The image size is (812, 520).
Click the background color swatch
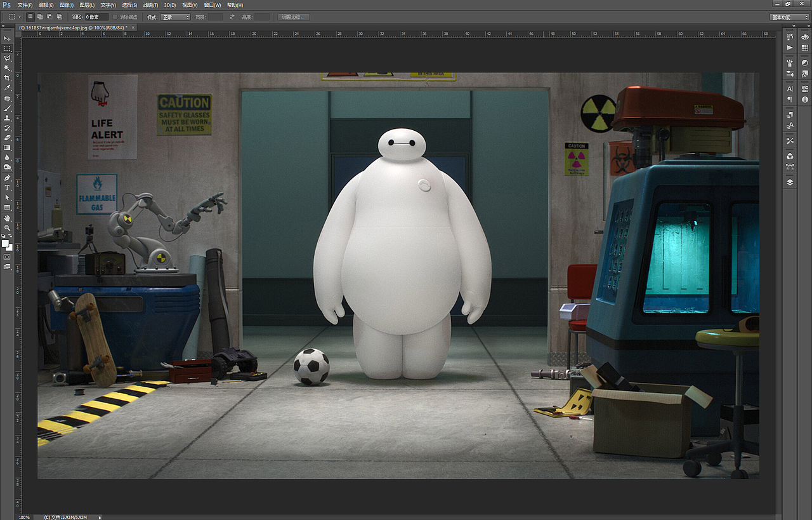[x=9, y=247]
